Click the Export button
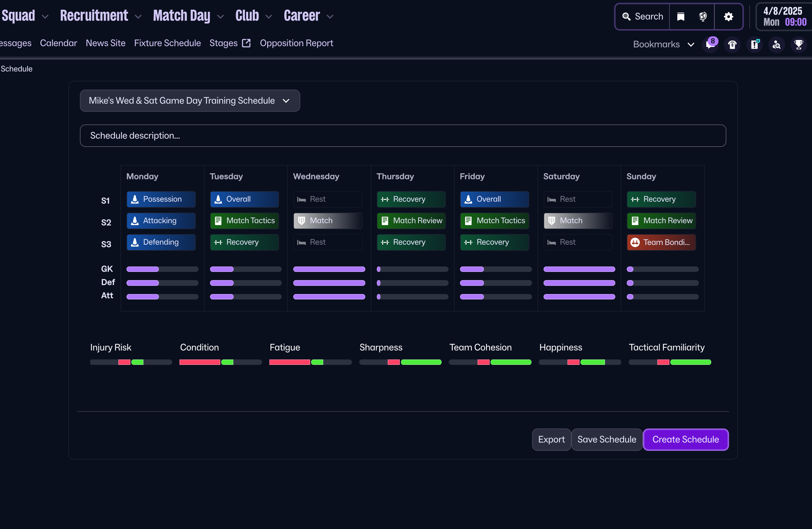This screenshot has height=529, width=812. point(551,439)
